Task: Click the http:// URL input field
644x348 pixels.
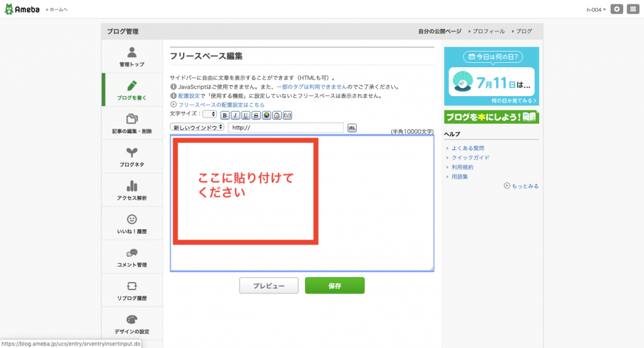Action: point(286,128)
